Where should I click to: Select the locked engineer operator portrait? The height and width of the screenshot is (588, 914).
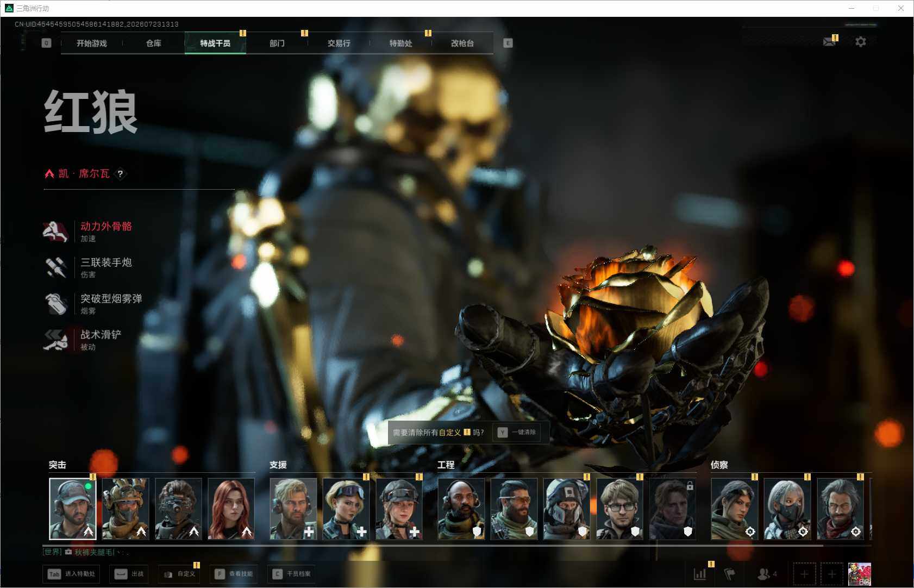coord(672,509)
